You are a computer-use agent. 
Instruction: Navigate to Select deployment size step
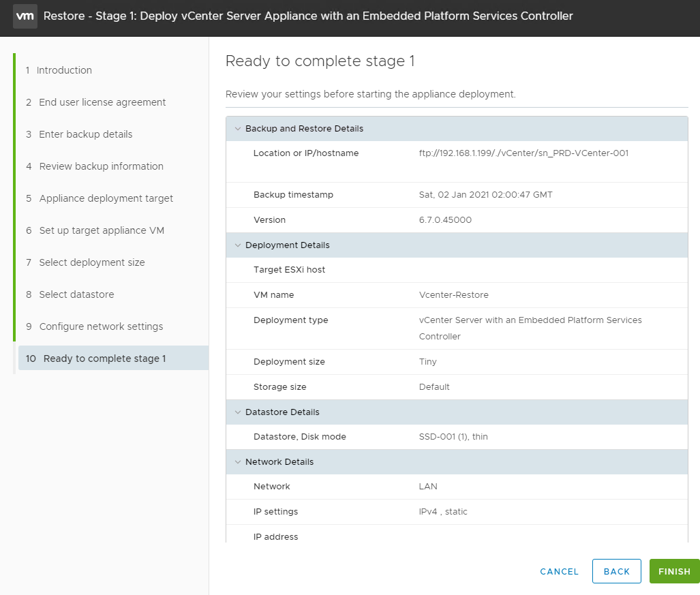[x=92, y=262]
